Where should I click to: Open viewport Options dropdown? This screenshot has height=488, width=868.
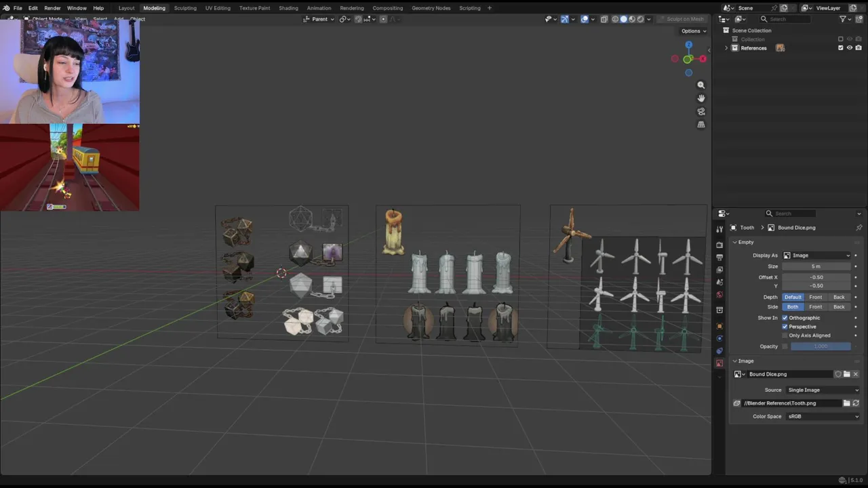[x=694, y=31]
